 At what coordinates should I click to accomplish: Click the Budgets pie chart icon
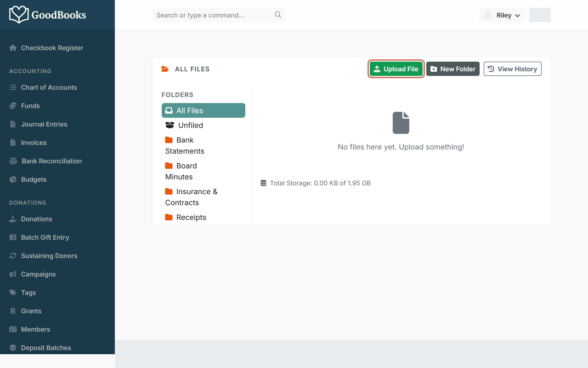[13, 179]
